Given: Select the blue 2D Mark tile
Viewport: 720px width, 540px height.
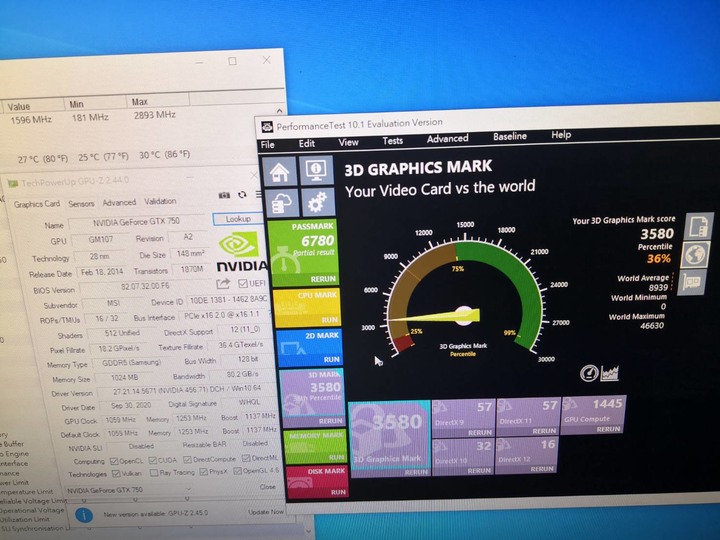Looking at the screenshot, I should [x=309, y=348].
